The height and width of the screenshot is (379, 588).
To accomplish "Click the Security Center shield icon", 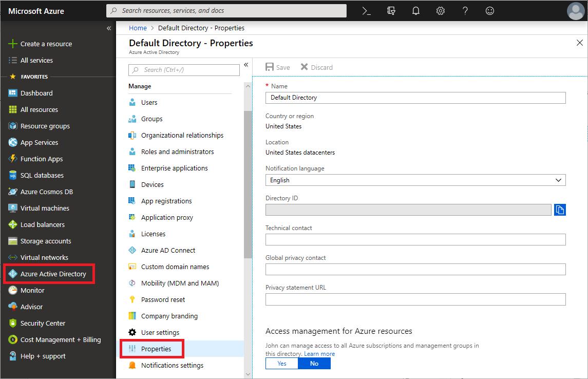I will [13, 323].
